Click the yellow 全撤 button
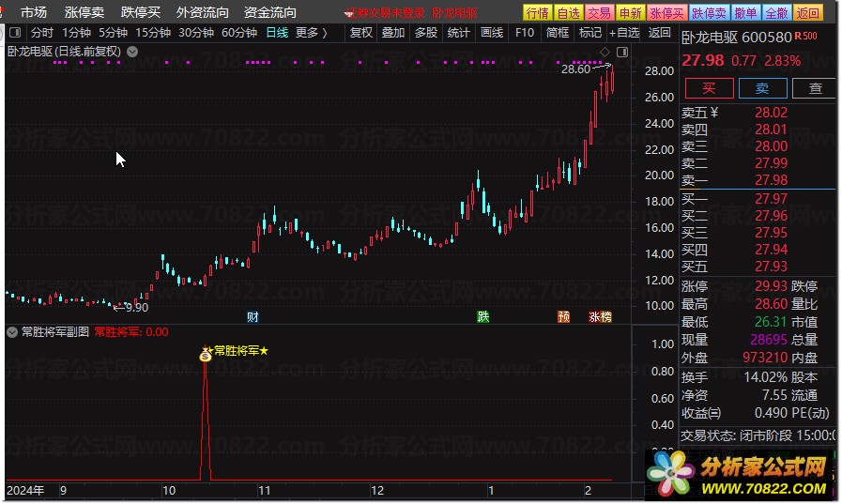 pyautogui.click(x=776, y=13)
